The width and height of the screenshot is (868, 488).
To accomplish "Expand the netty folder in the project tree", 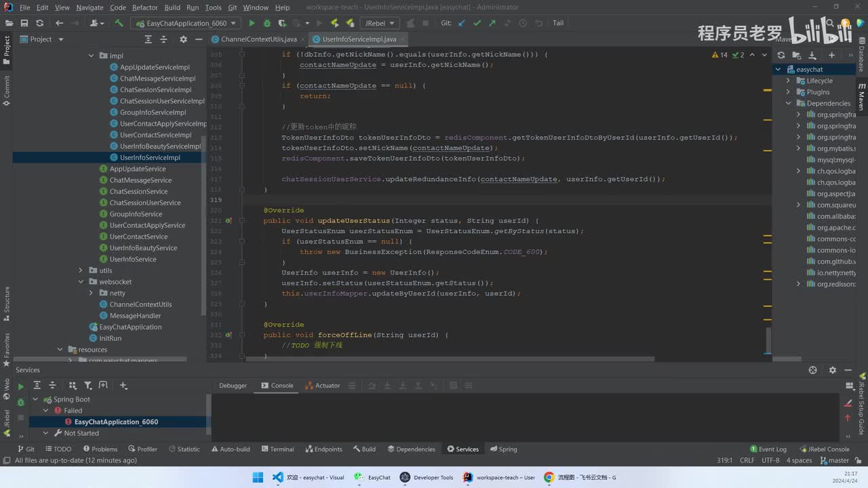I will (91, 293).
